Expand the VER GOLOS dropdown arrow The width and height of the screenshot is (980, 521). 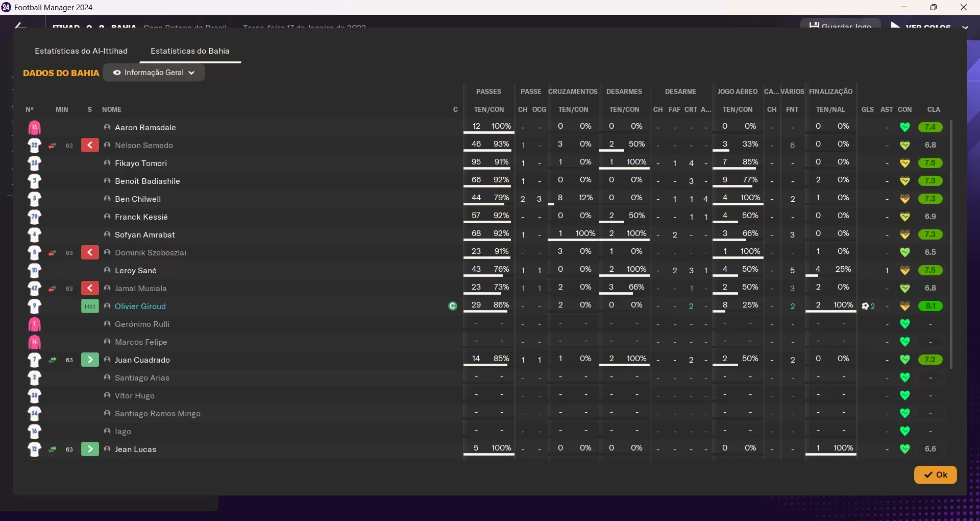pyautogui.click(x=965, y=27)
